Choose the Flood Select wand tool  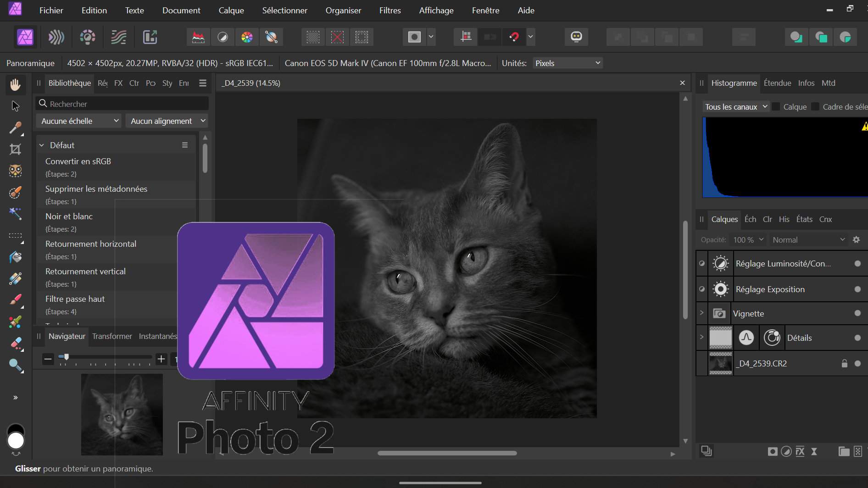(x=15, y=213)
